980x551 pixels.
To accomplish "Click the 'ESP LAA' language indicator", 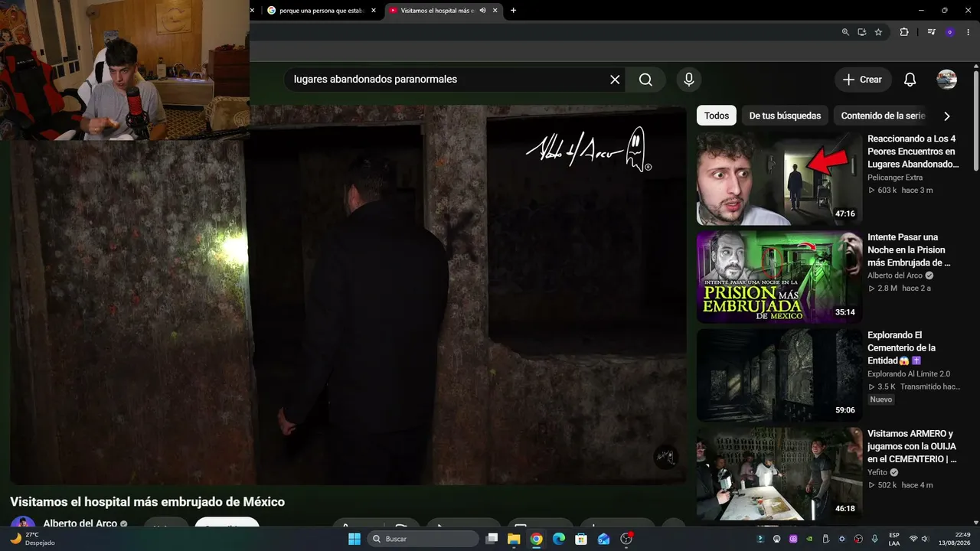I will tap(894, 539).
